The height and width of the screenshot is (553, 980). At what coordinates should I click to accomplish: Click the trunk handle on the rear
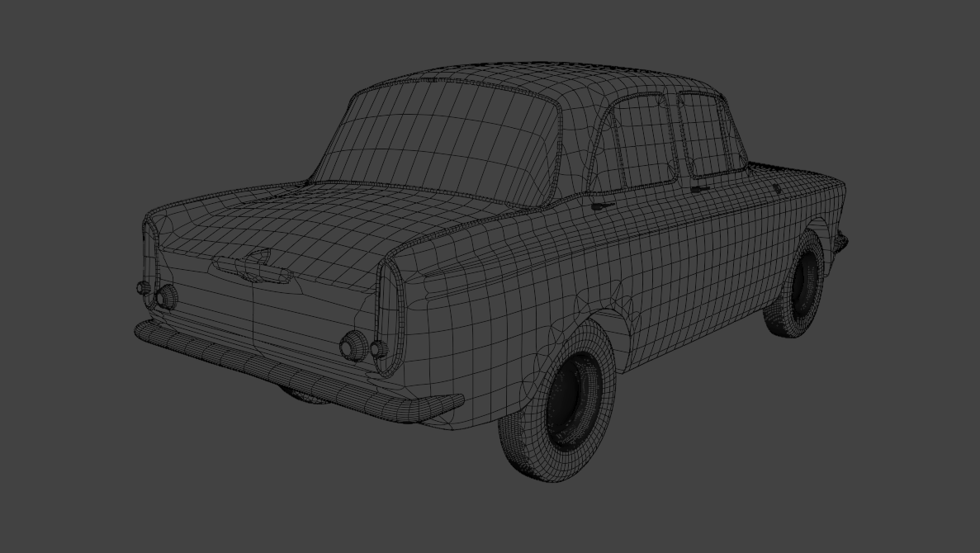tap(253, 267)
